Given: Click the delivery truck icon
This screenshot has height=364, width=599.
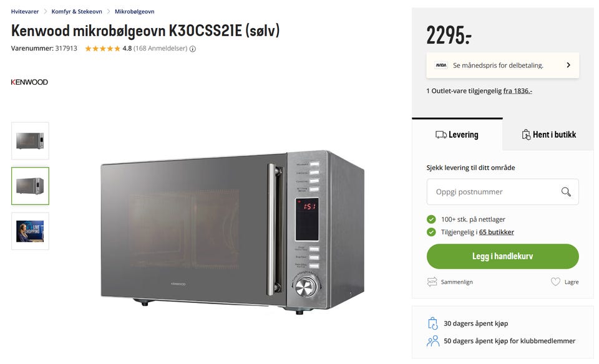Looking at the screenshot, I should (441, 135).
